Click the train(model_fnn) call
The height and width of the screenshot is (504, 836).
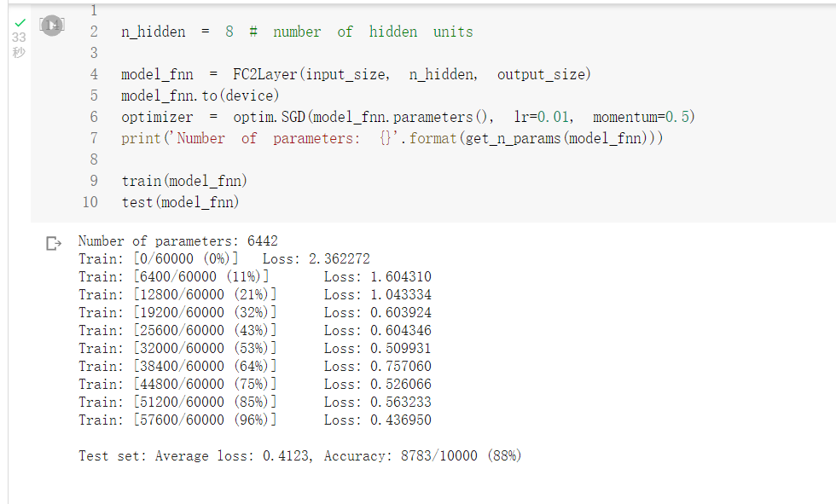183,181
